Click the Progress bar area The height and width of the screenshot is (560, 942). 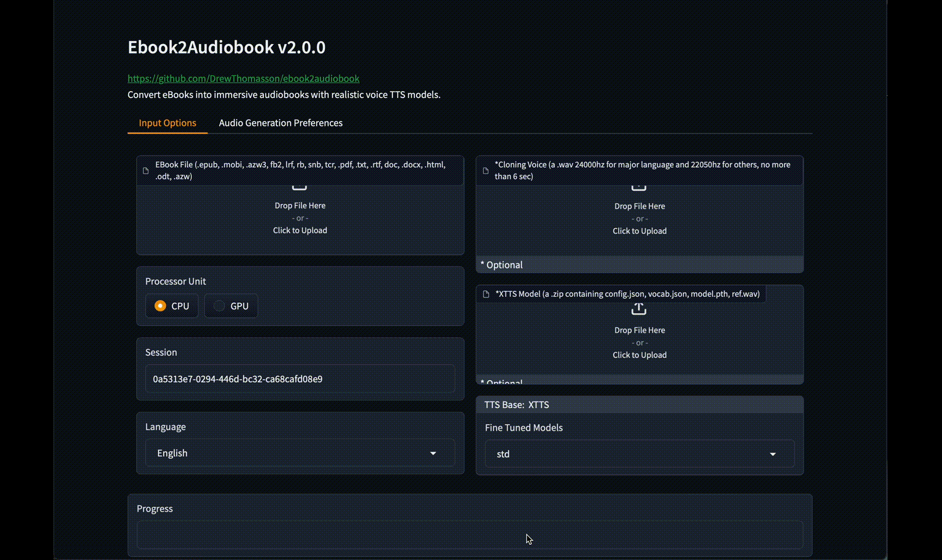(470, 535)
